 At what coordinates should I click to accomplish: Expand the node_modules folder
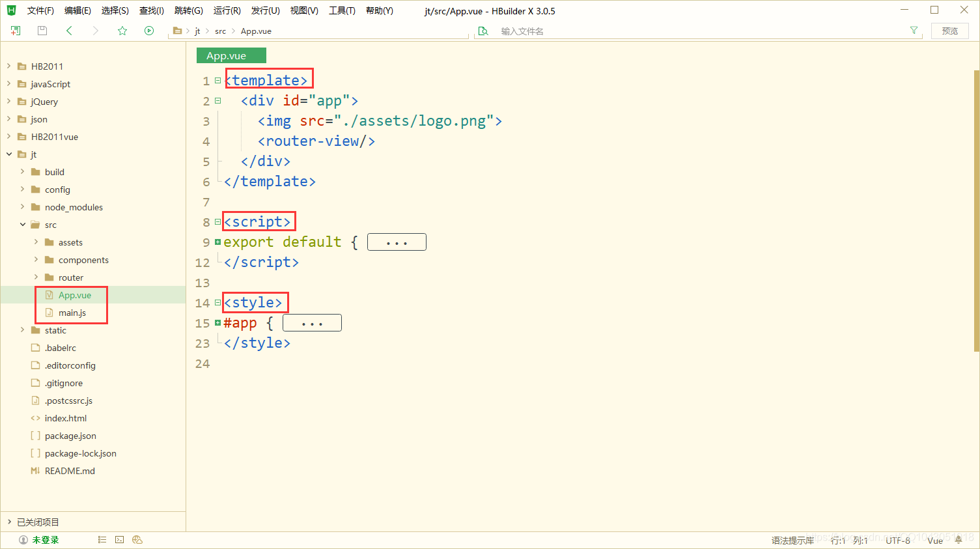tap(22, 206)
